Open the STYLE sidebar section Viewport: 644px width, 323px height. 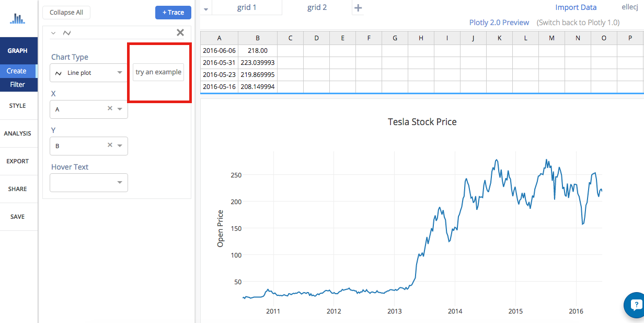tap(17, 106)
